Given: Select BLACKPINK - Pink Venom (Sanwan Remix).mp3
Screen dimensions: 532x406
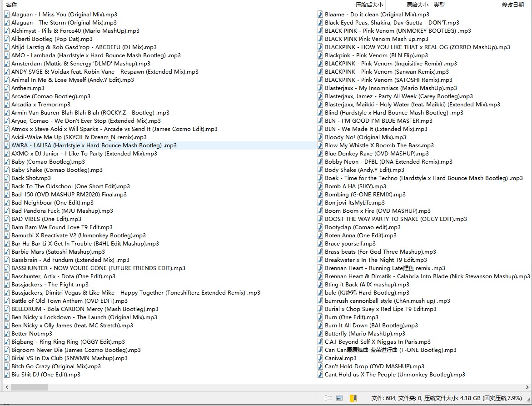Looking at the screenshot, I should (387, 72).
